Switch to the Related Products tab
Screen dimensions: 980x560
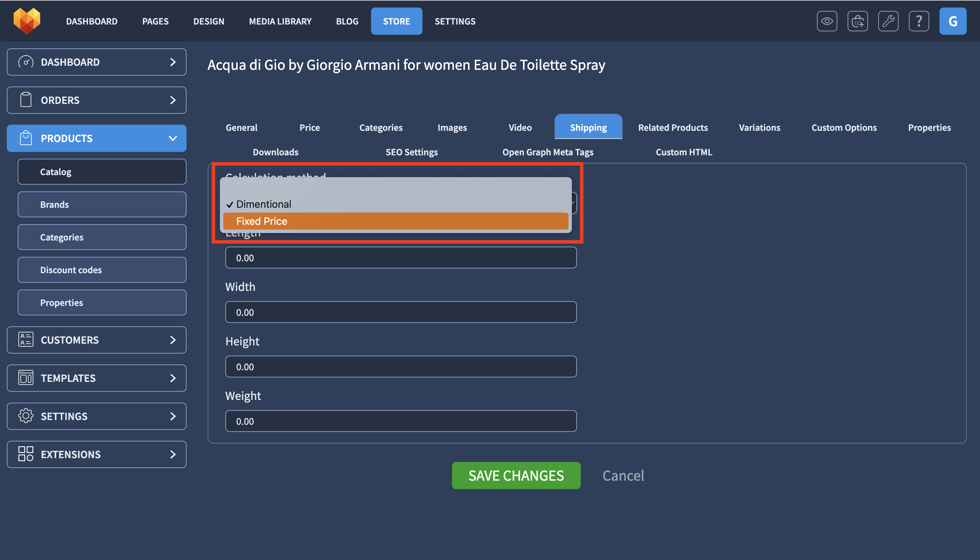coord(673,127)
